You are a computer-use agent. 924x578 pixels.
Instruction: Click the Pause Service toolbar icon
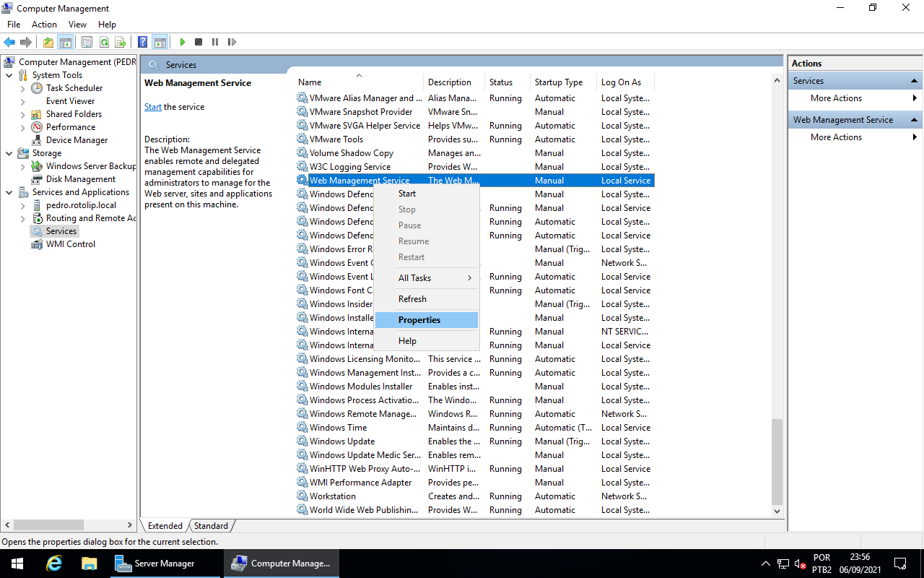pos(214,41)
